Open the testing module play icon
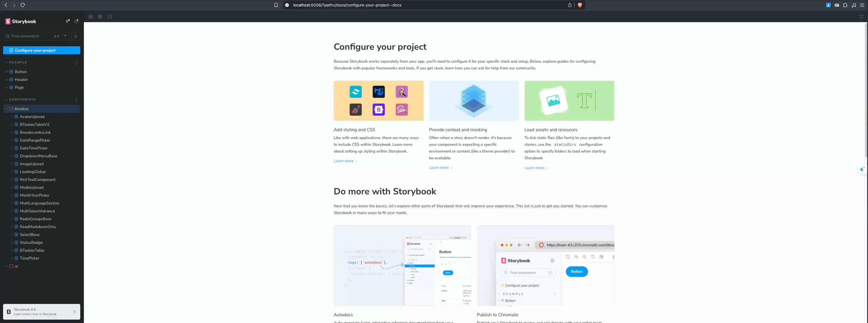The height and width of the screenshot is (323, 868). 67,21
